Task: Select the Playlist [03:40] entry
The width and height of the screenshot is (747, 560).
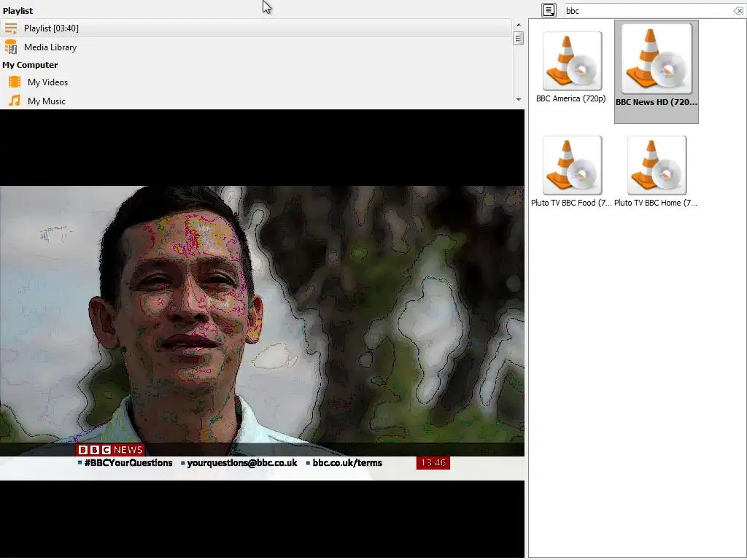Action: [x=256, y=28]
